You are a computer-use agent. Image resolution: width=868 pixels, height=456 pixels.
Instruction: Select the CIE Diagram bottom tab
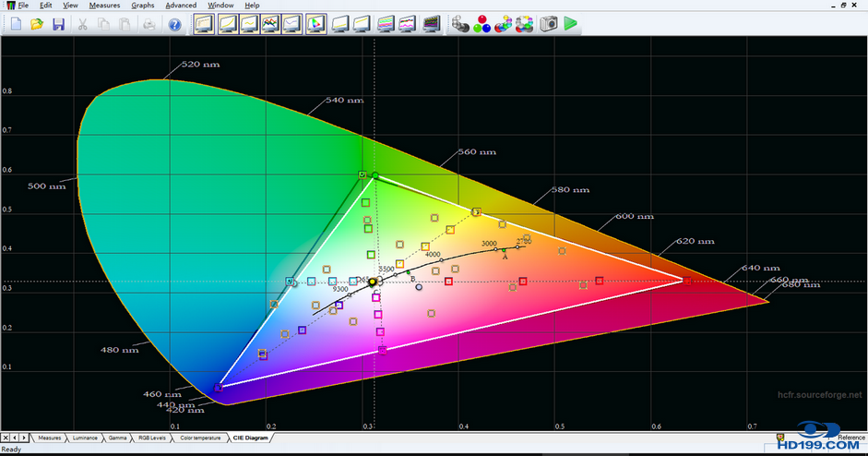[250, 438]
